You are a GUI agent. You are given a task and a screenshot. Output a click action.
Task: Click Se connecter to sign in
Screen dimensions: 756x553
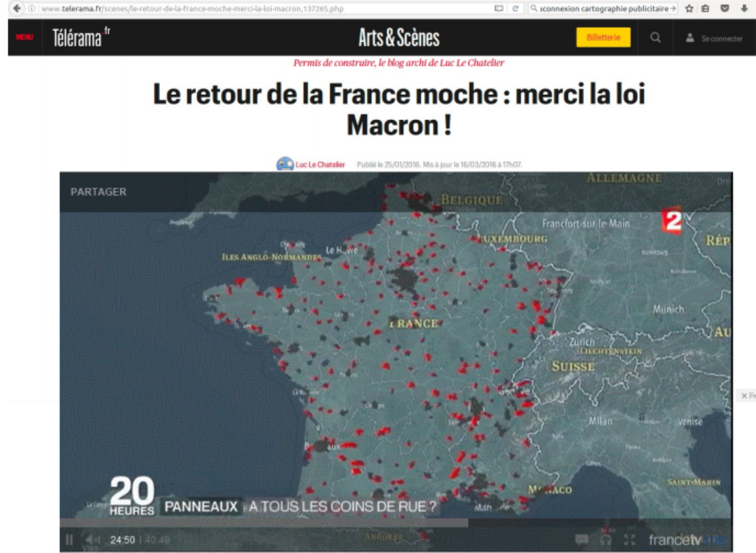tap(721, 39)
